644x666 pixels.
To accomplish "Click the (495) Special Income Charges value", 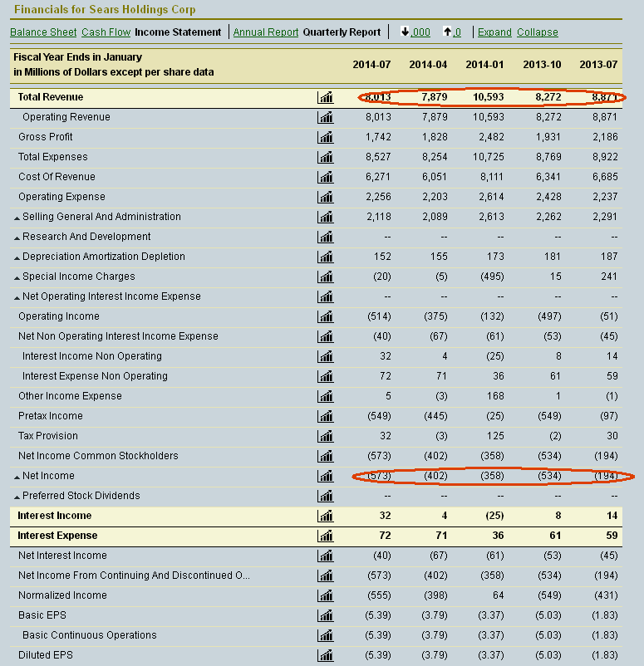I will (492, 277).
